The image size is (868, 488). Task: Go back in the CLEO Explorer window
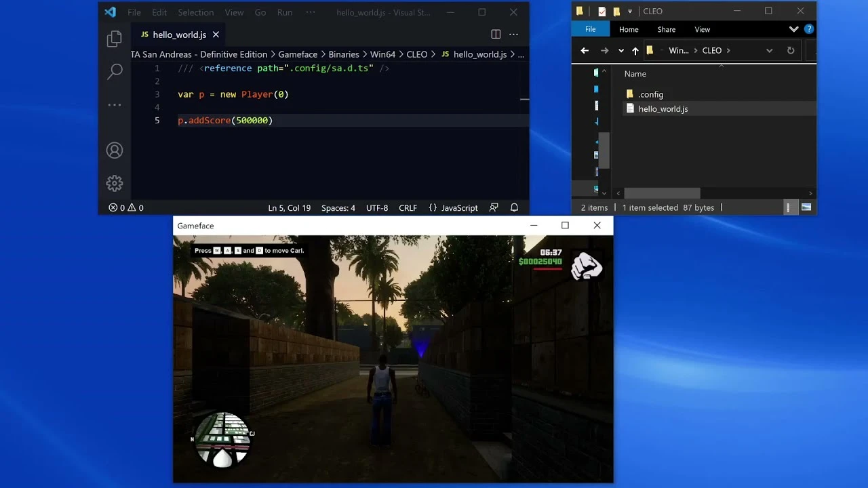[585, 51]
